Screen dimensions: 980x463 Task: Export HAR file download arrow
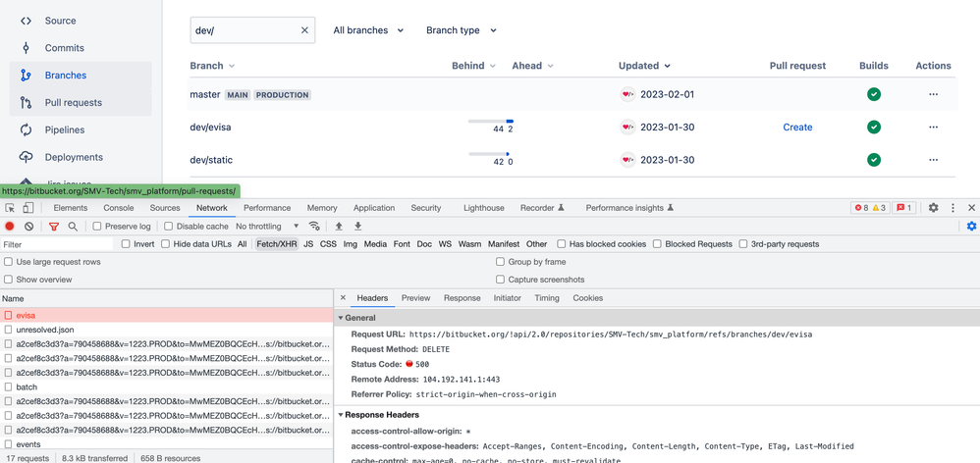pos(358,226)
